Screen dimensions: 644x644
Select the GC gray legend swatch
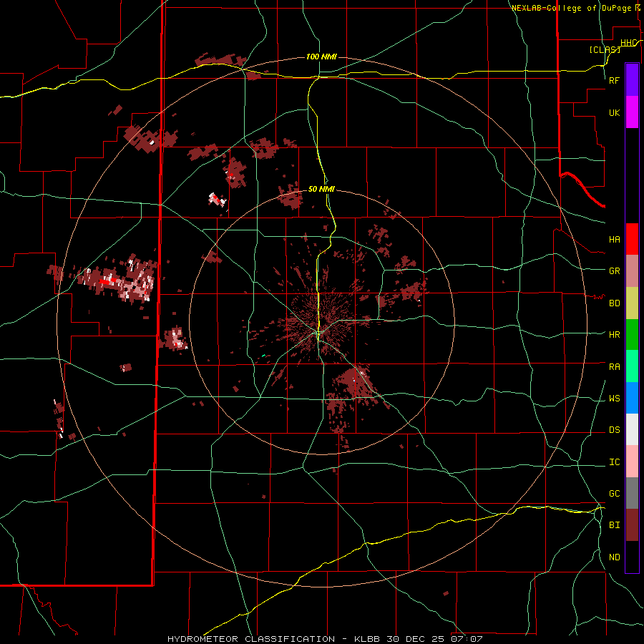coord(632,493)
